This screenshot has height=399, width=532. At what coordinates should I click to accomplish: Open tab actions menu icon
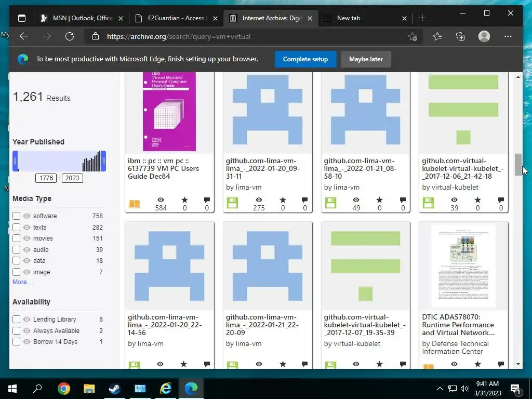(22, 18)
